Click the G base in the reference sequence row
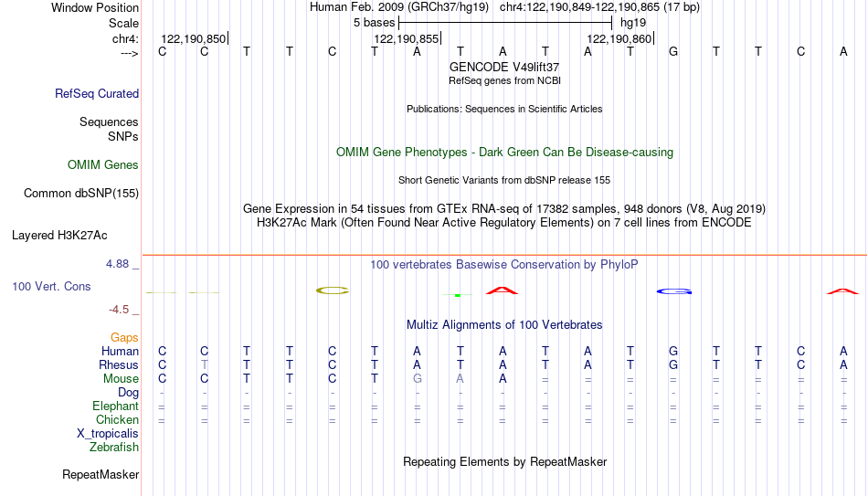This screenshot has width=868, height=496. pos(673,51)
